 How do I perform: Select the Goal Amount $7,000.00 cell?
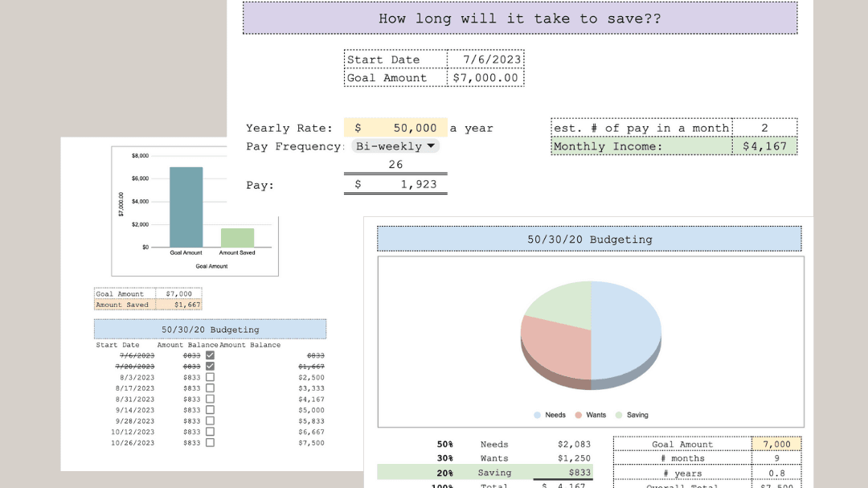[x=485, y=77]
